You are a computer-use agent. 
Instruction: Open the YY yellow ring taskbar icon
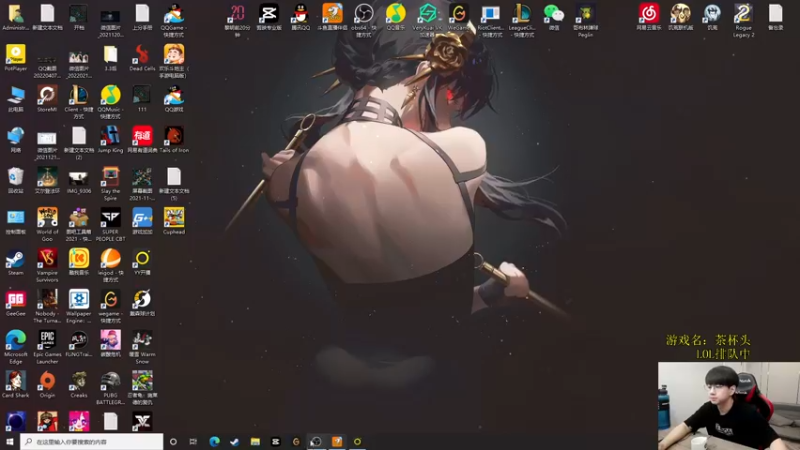pos(357,442)
